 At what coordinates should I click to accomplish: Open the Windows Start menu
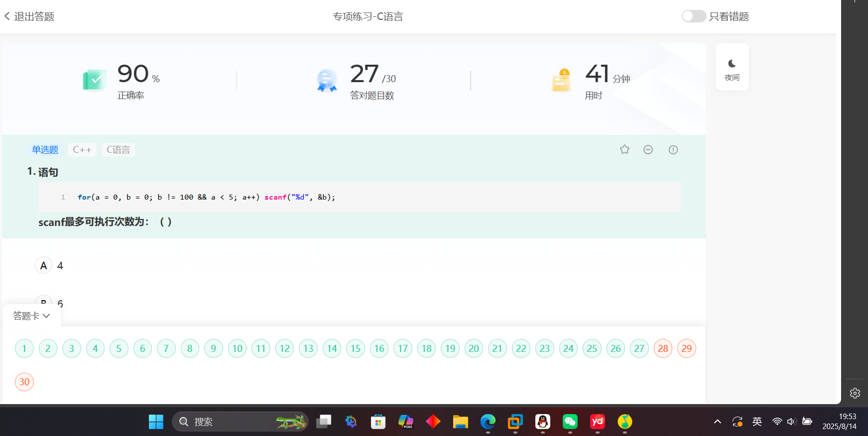156,422
